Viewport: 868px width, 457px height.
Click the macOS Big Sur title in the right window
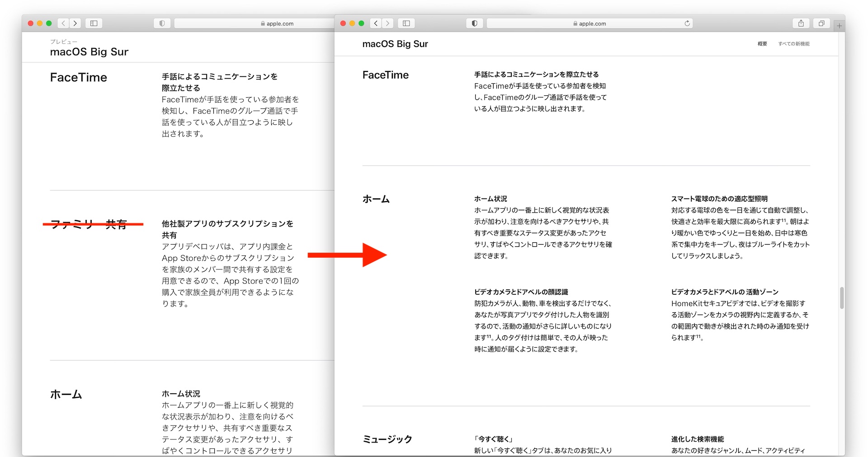click(395, 44)
